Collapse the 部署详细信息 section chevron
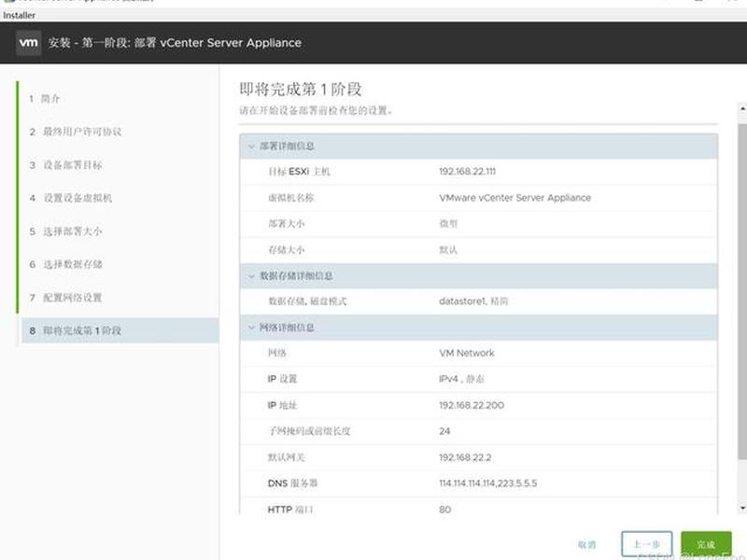Image resolution: width=747 pixels, height=560 pixels. click(251, 147)
